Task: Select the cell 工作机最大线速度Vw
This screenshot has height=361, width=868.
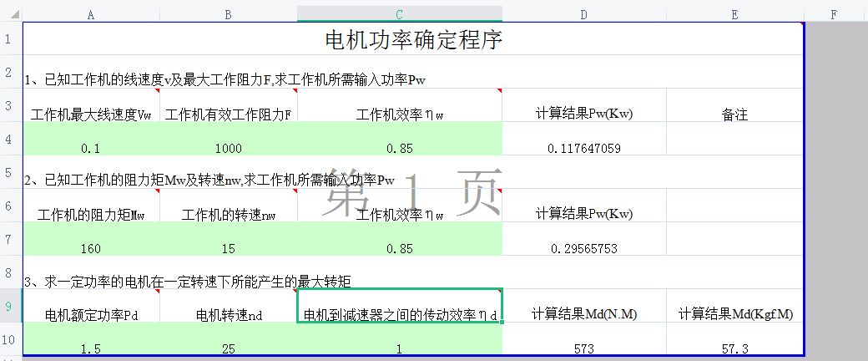Action: 91,104
